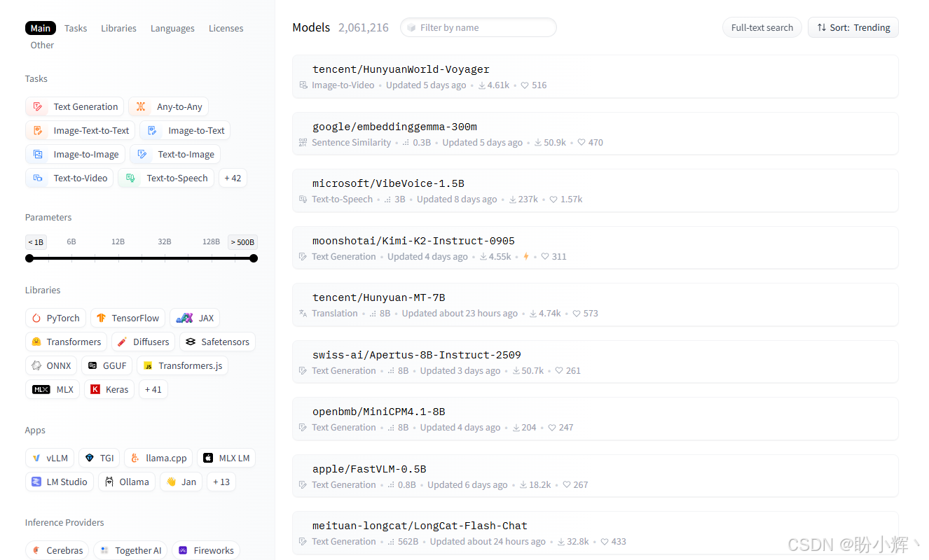Click the 128B parameter mark
This screenshot has width=929, height=560.
pos(211,241)
